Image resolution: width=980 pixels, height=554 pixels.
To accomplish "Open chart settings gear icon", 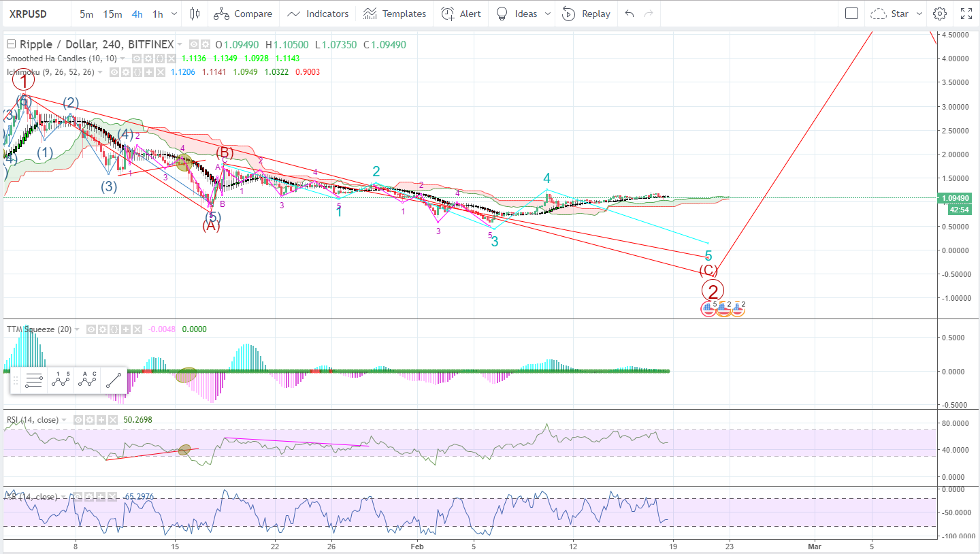I will (939, 14).
